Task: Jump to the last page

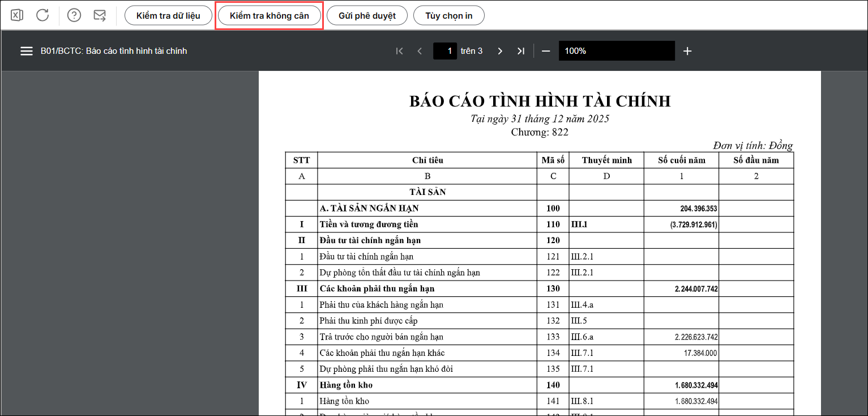Action: [520, 51]
